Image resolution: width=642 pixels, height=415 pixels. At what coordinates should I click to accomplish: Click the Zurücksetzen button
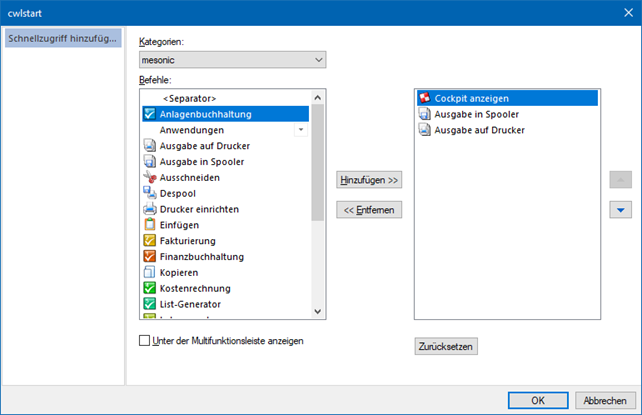click(446, 346)
